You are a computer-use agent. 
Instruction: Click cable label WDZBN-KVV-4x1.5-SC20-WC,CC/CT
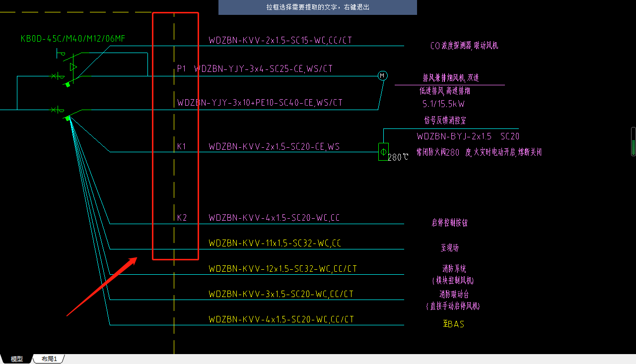click(281, 319)
